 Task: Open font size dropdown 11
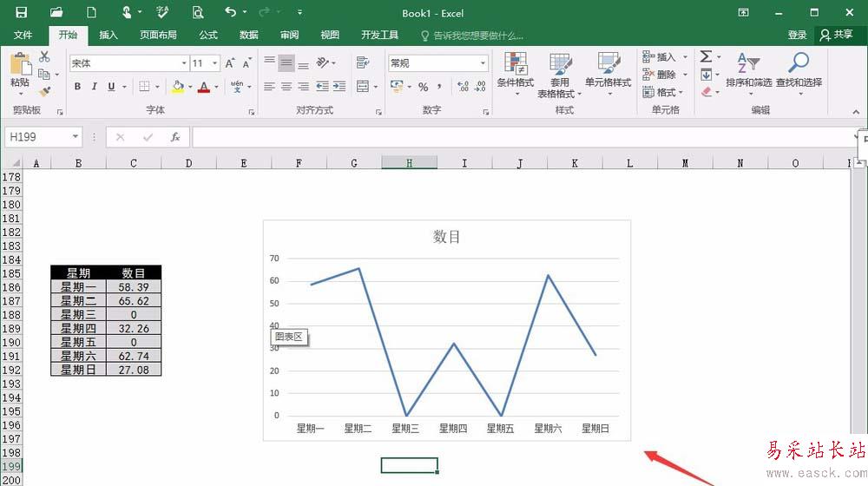point(214,63)
